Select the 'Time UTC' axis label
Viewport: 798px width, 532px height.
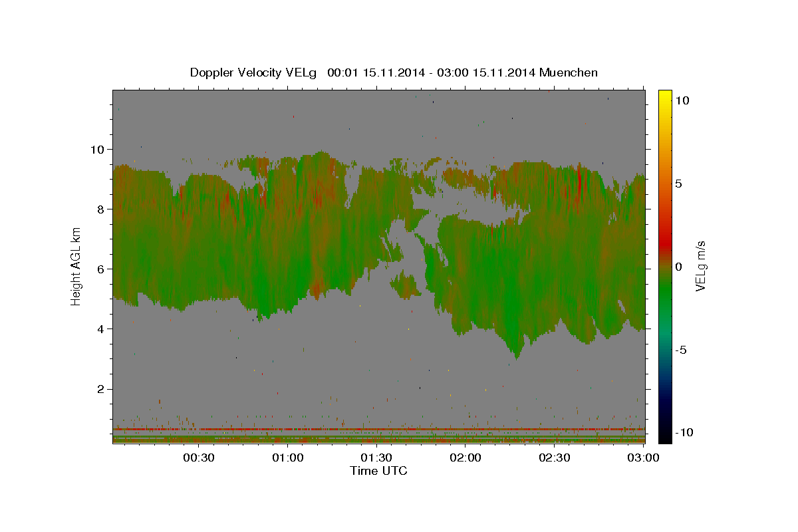(378, 471)
